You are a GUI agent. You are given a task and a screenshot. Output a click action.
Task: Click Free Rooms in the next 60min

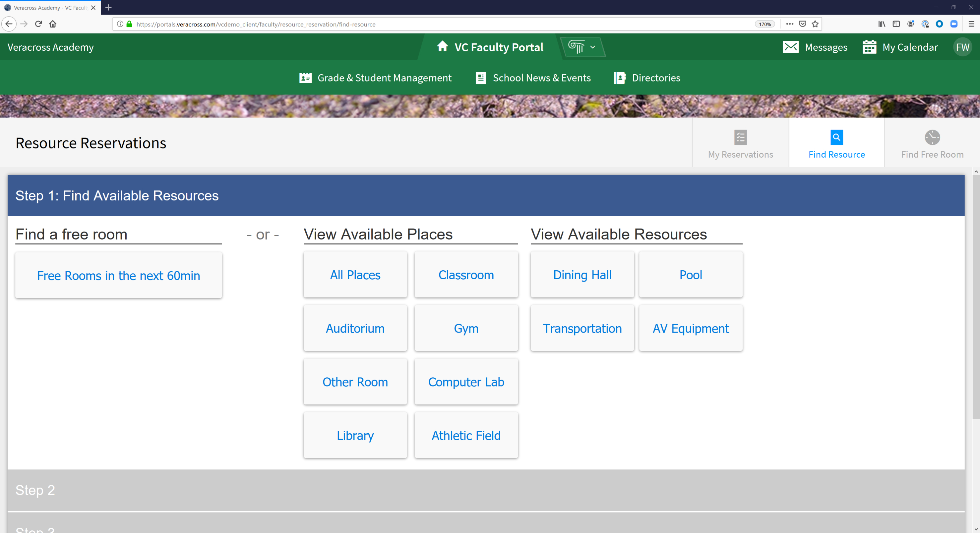pos(118,276)
